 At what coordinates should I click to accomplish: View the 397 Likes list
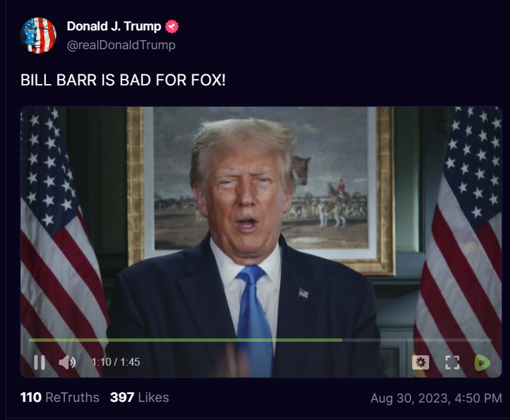140,397
